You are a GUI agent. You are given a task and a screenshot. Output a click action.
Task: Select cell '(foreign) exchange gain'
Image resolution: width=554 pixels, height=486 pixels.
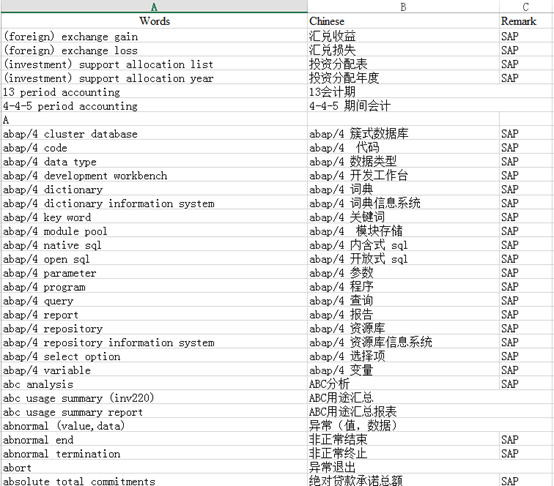[x=154, y=36]
